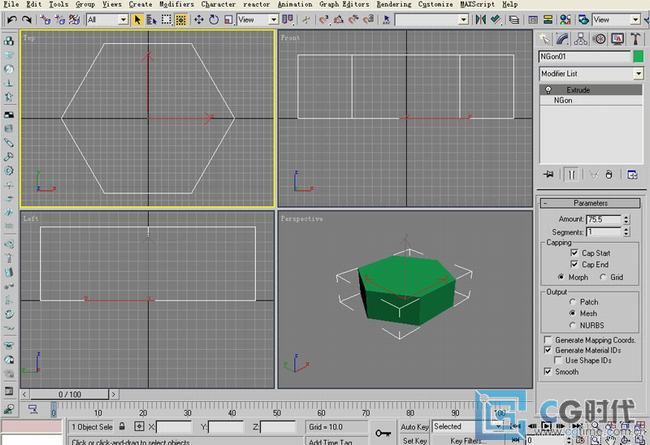650x445 pixels.
Task: Open the named selection sets dropdown
Action: (464, 19)
